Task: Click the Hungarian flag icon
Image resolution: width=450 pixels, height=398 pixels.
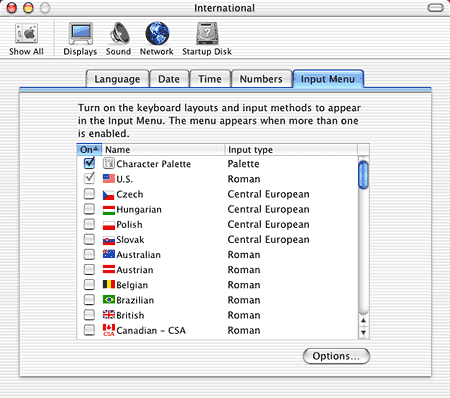Action: 109,210
